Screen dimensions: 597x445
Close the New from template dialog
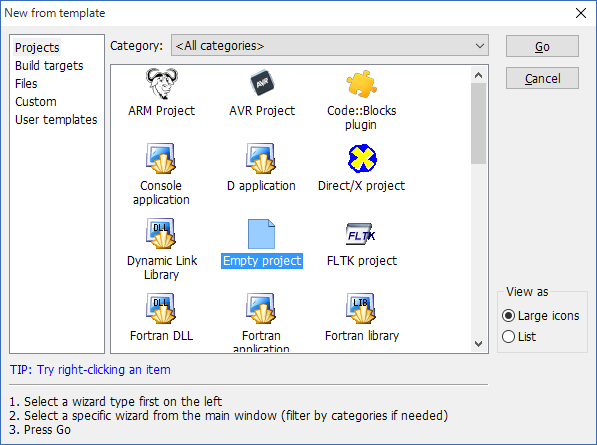[x=581, y=13]
